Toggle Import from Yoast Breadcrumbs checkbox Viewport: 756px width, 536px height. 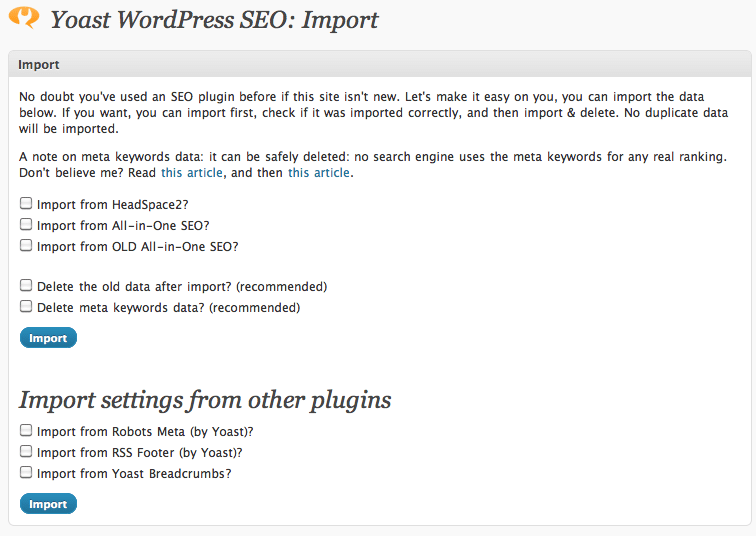(x=26, y=472)
